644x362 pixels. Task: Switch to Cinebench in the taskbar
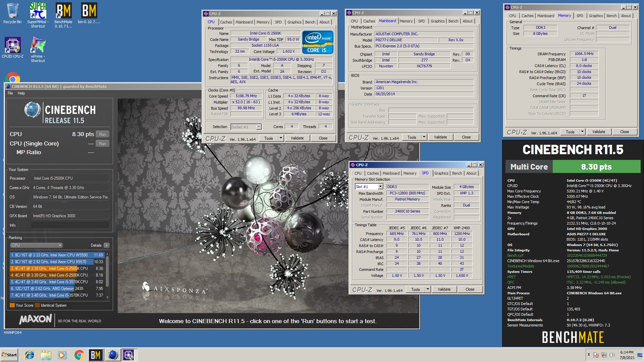point(113,355)
